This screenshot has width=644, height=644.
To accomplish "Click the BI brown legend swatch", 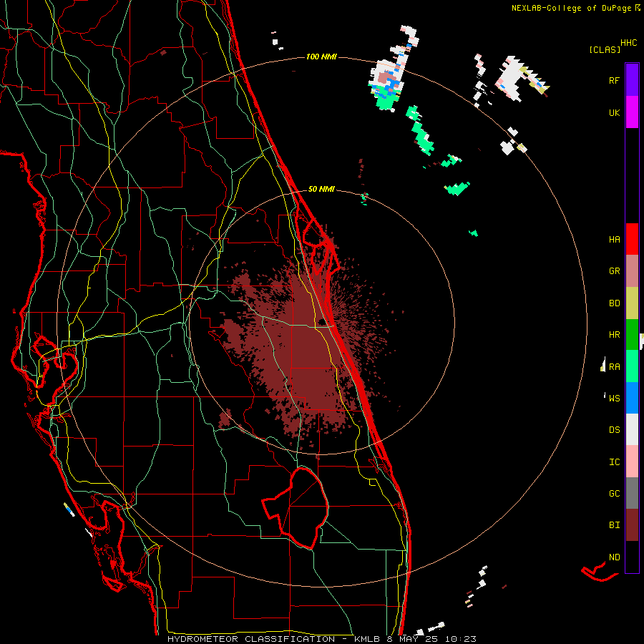I will click(x=632, y=525).
